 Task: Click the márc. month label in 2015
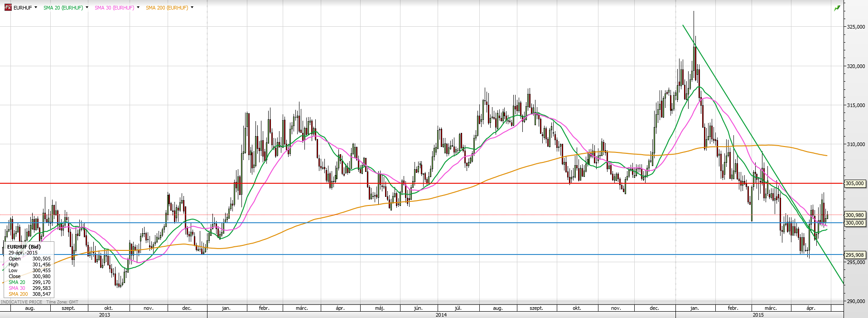(x=771, y=308)
